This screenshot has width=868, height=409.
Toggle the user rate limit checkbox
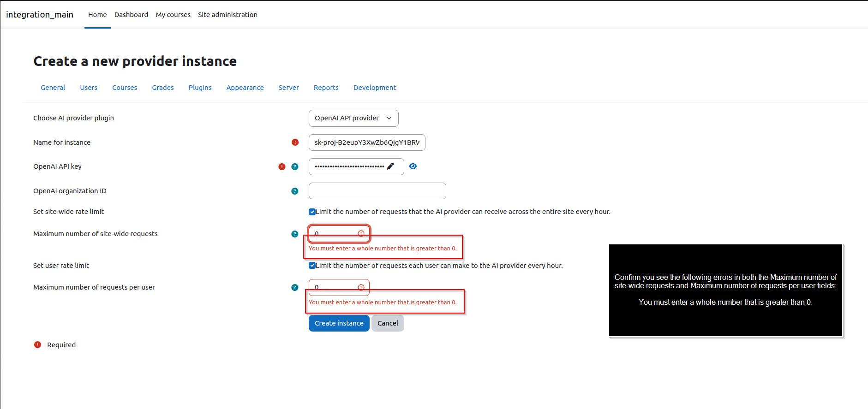point(312,266)
